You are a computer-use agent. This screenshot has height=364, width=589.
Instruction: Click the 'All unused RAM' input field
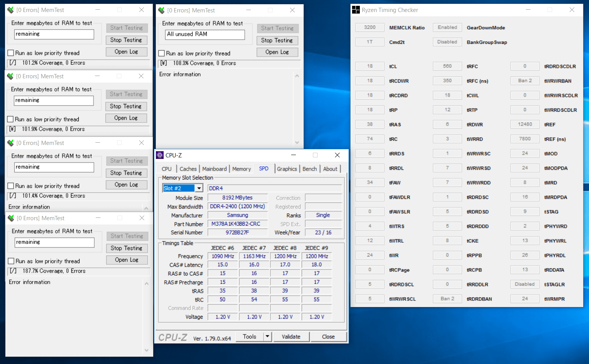pyautogui.click(x=205, y=35)
